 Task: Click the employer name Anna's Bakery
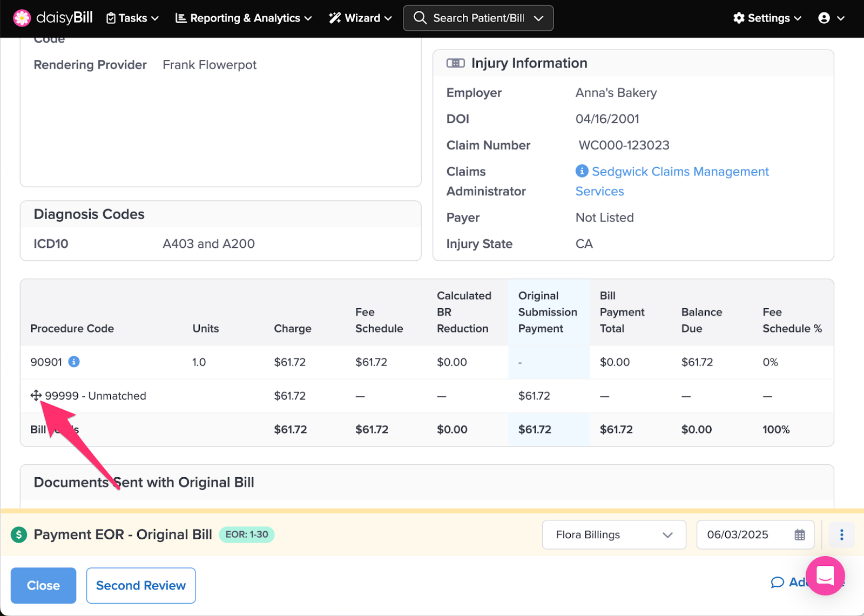click(616, 93)
